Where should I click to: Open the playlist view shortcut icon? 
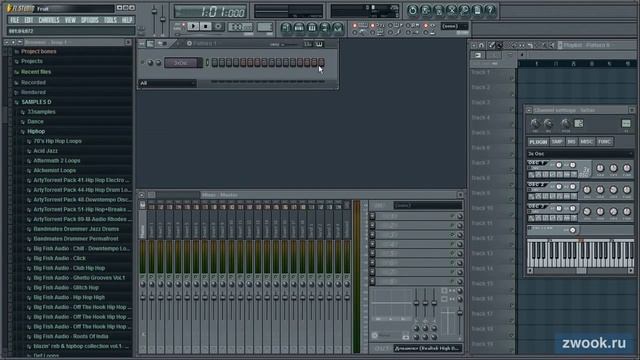(x=286, y=27)
